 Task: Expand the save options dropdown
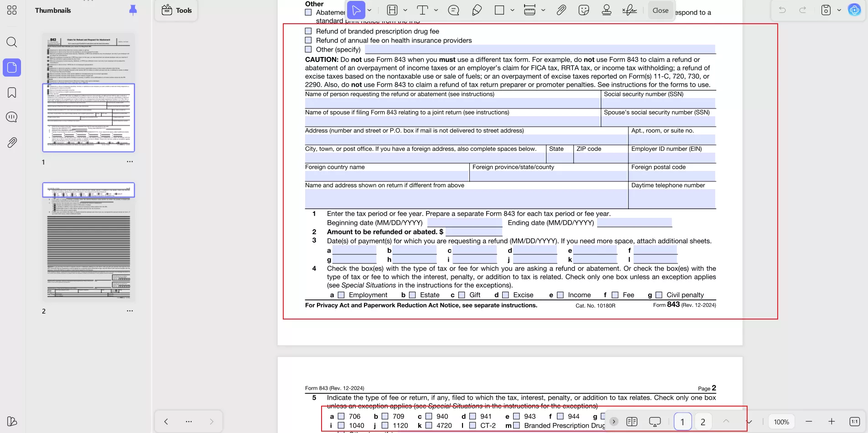pos(839,10)
